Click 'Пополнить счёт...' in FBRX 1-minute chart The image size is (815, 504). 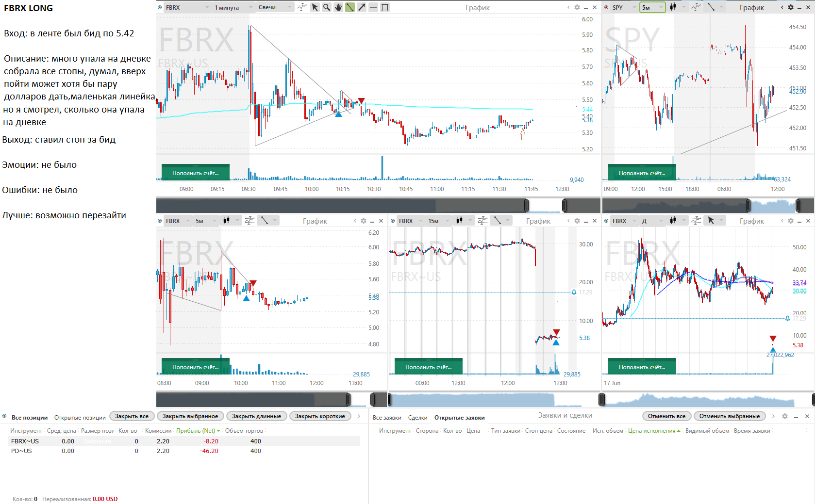[x=195, y=173]
